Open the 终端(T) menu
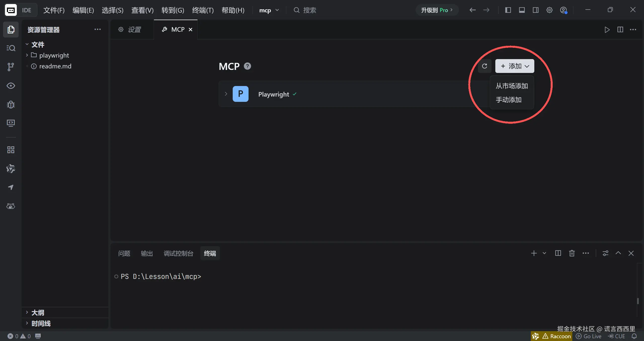 point(203,10)
